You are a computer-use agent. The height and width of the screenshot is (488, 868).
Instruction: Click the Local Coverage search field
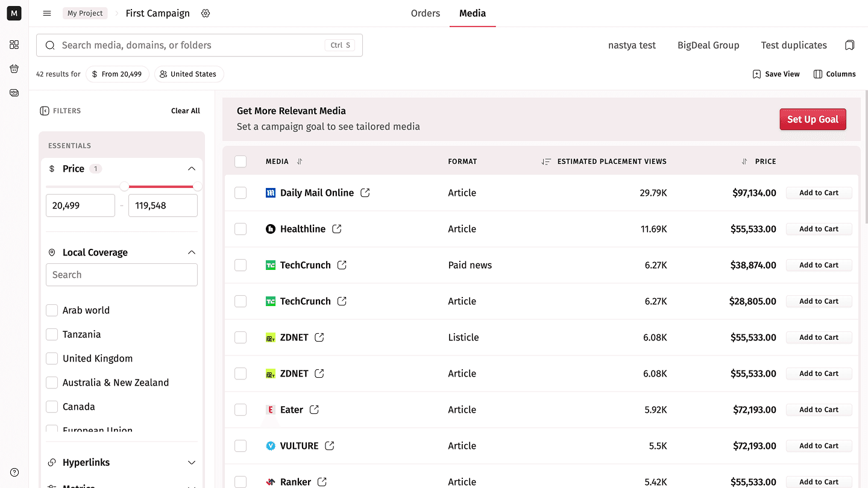pos(122,275)
